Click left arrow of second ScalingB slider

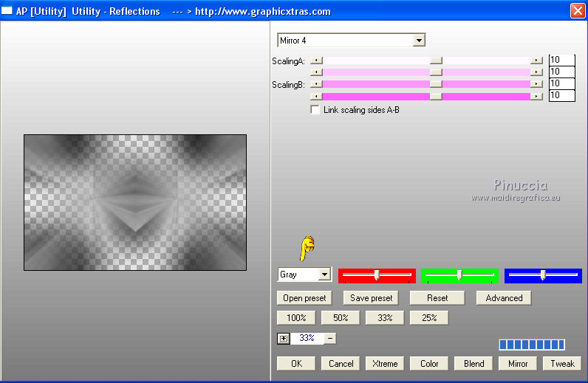click(316, 97)
